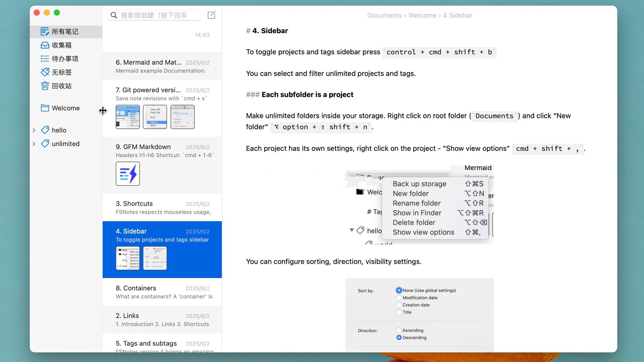Image resolution: width=644 pixels, height=362 pixels.
Task: Click the new note compose icon
Action: (212, 15)
